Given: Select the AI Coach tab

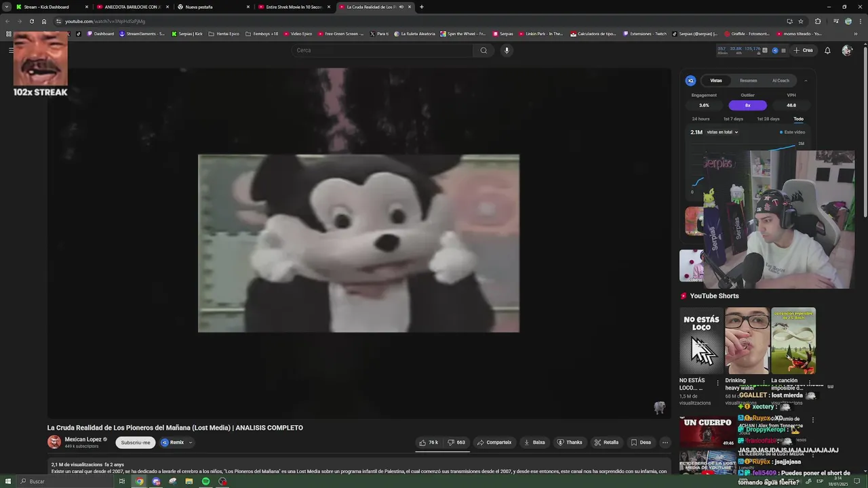Looking at the screenshot, I should point(781,81).
